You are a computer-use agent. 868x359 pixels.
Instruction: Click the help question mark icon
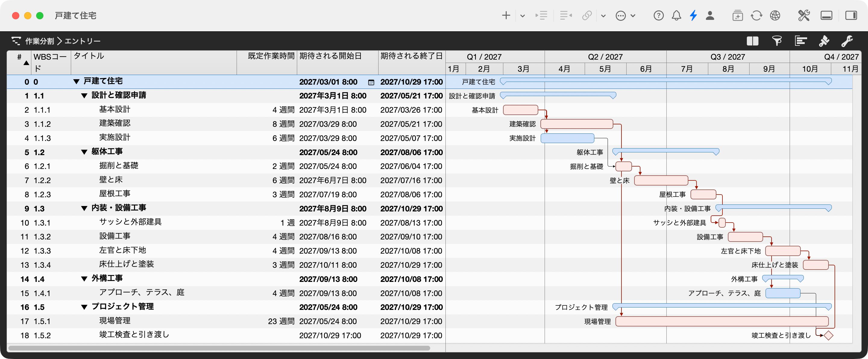(659, 15)
